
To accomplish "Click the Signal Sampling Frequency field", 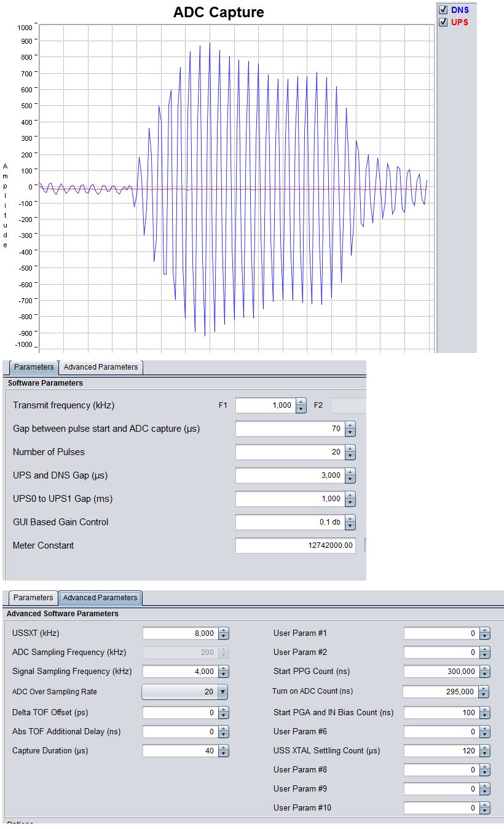I will pos(180,672).
